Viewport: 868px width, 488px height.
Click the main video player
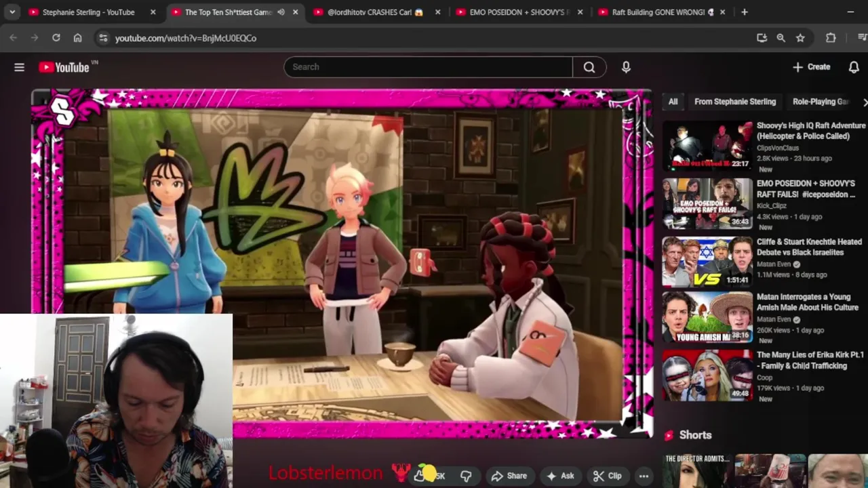click(x=342, y=264)
